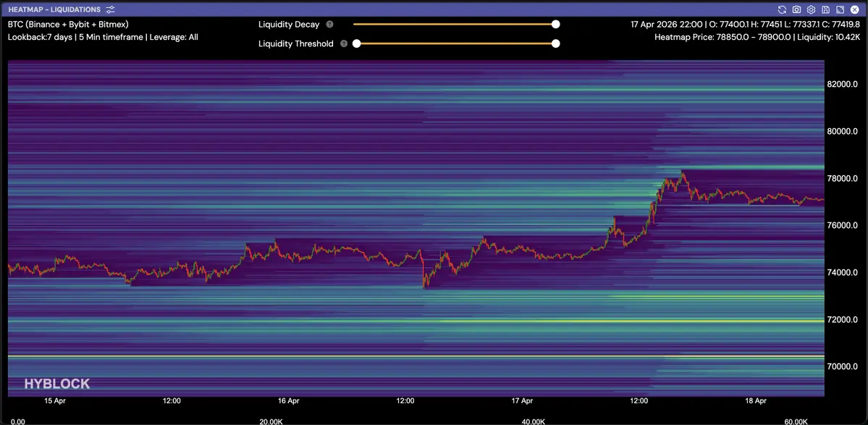
Task: Click the 40.00K liquidity scale label
Action: 533,421
